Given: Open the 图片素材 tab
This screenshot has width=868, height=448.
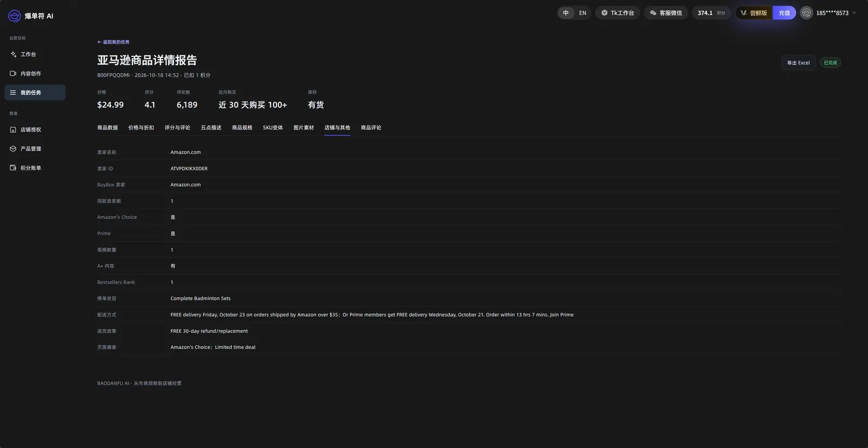Looking at the screenshot, I should 304,128.
